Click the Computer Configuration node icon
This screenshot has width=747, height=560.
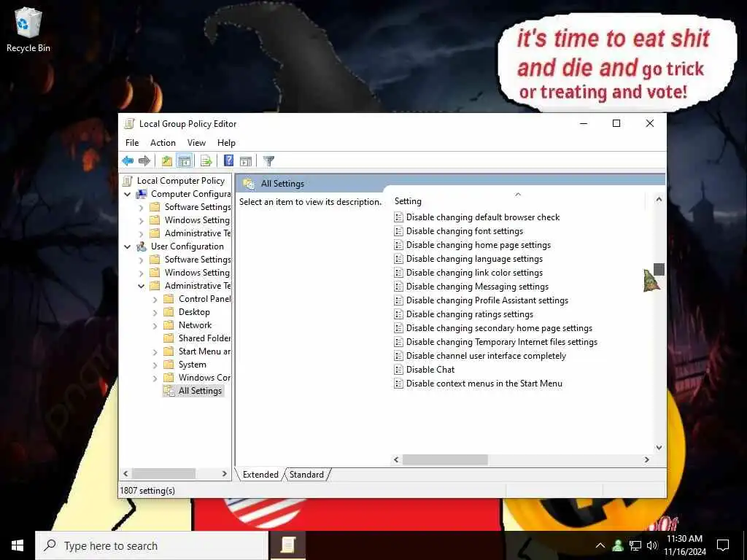point(142,194)
